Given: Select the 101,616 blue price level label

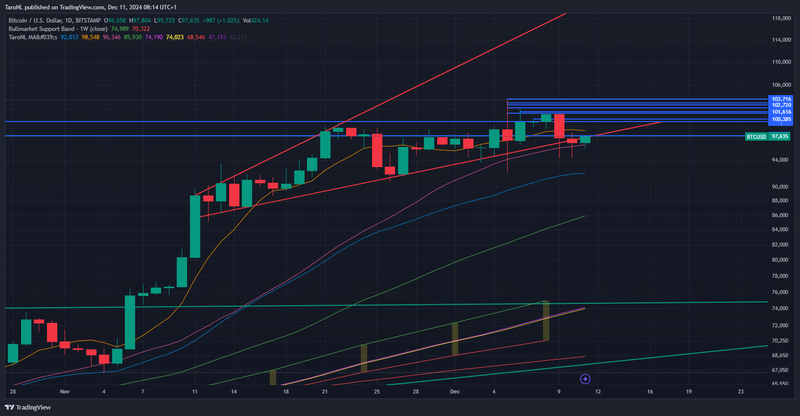Looking at the screenshot, I should tap(781, 112).
